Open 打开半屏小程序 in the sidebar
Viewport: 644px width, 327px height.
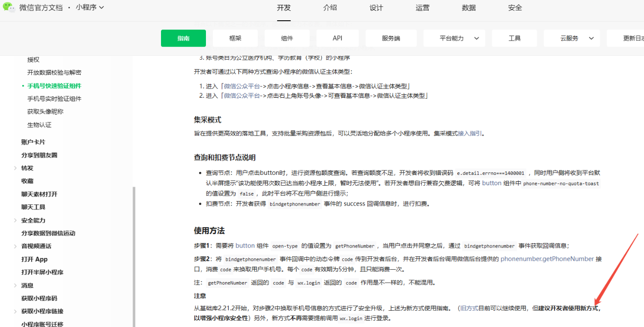tap(42, 272)
